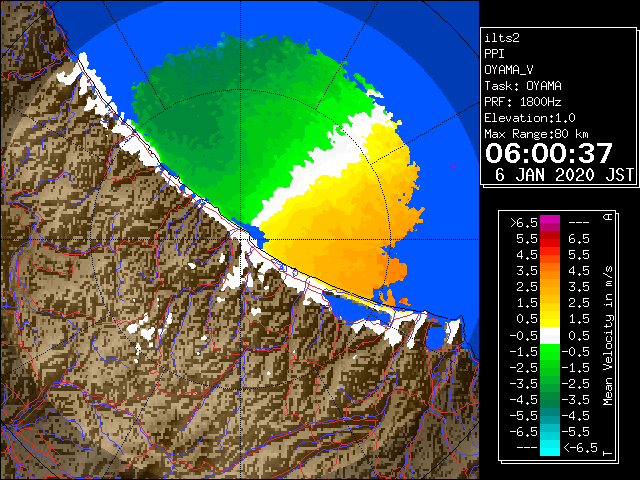The width and height of the screenshot is (640, 480).
Task: Click the 06:00:37 timestamp
Action: tap(549, 153)
